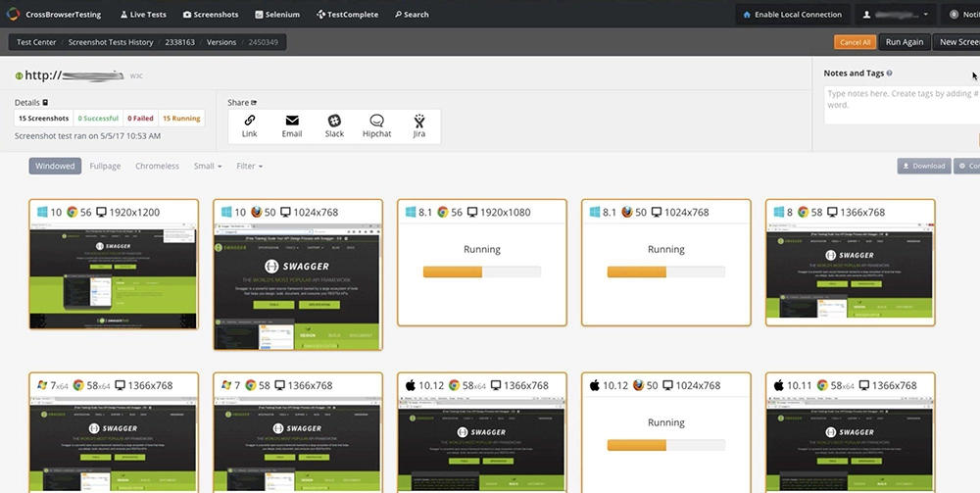Send results to Jira icon
The height and width of the screenshot is (493, 980).
click(x=419, y=121)
